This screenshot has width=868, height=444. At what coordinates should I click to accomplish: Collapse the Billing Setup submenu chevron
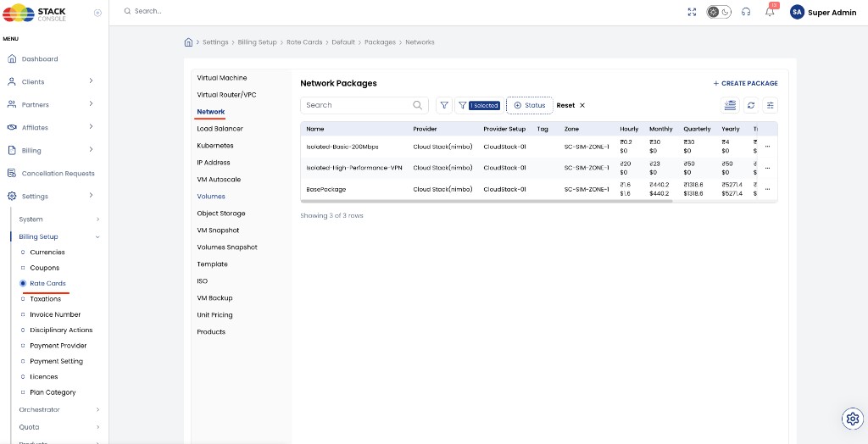(97, 237)
